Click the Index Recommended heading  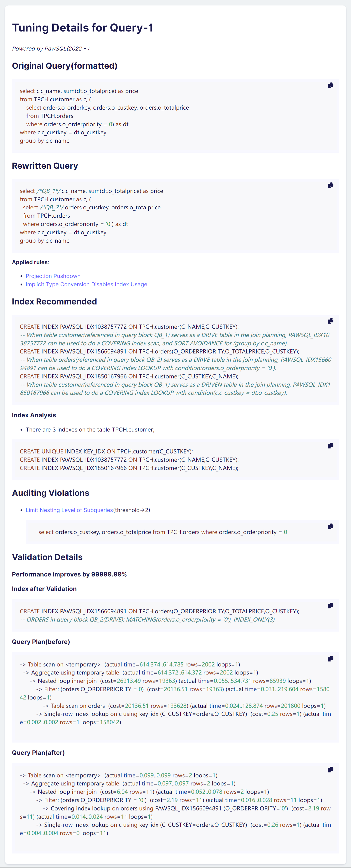54,302
